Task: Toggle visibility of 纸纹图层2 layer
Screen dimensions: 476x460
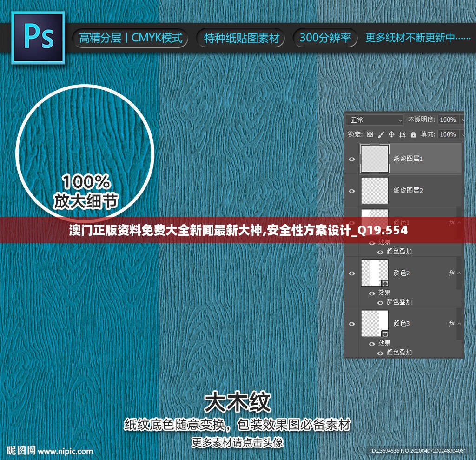Action: 352,191
